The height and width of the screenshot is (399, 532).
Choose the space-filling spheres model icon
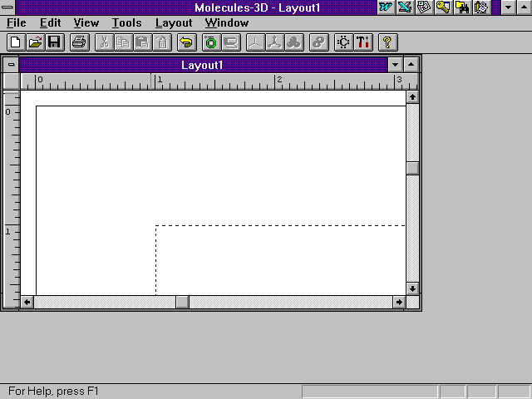[294, 42]
